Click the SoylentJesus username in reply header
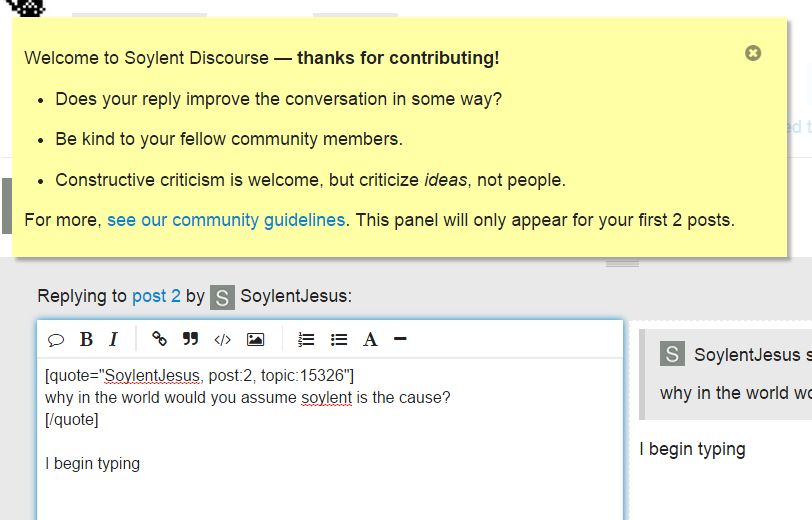812x520 pixels. pos(296,296)
